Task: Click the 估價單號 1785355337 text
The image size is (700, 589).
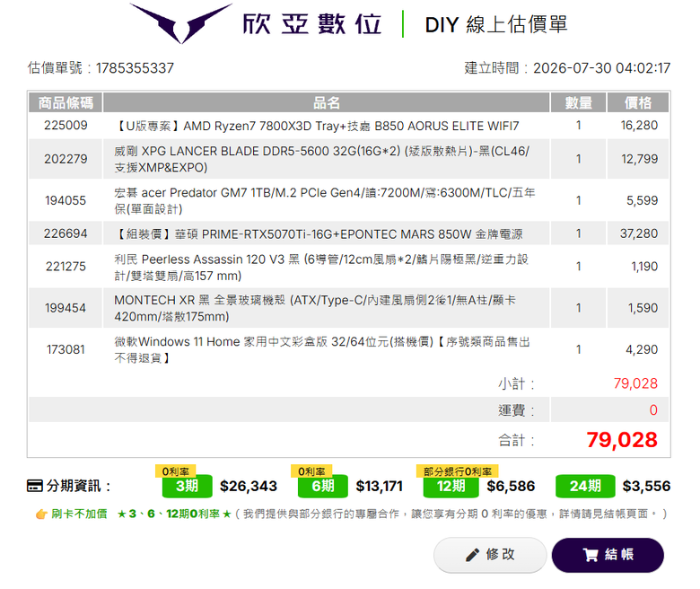Action: click(x=101, y=68)
